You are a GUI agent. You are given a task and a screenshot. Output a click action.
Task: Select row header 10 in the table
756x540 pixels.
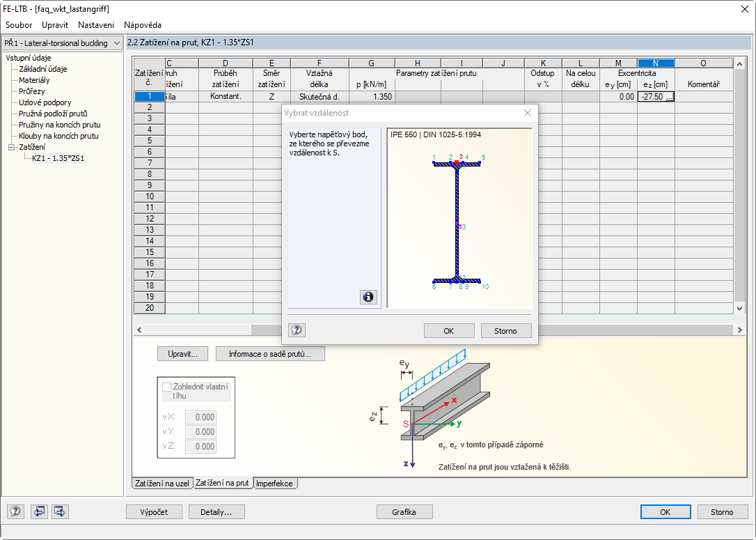coord(150,196)
